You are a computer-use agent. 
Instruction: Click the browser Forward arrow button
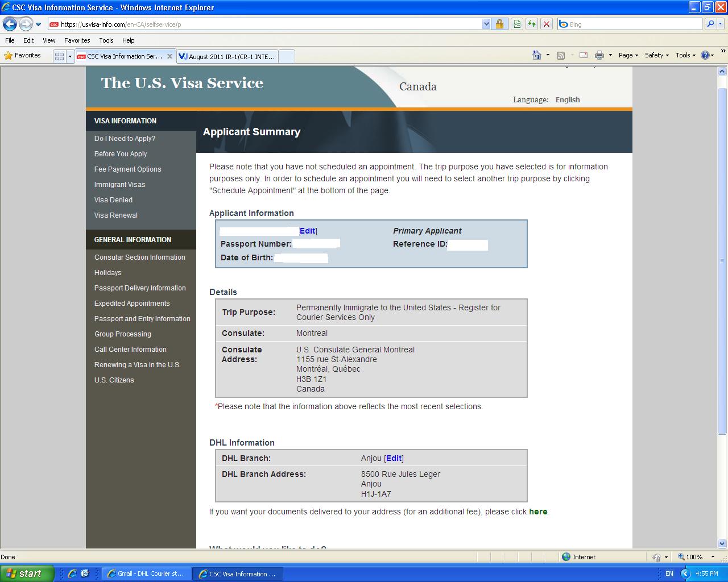[26, 24]
